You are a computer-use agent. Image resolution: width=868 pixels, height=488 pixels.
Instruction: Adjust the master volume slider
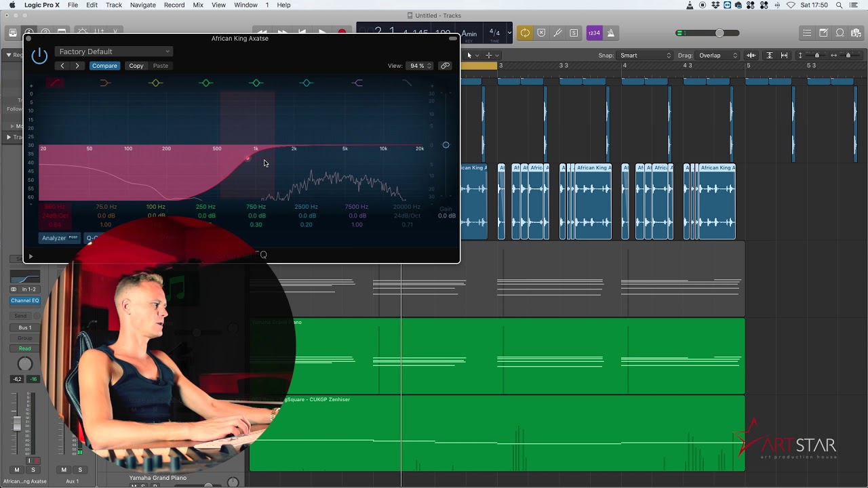pyautogui.click(x=719, y=33)
